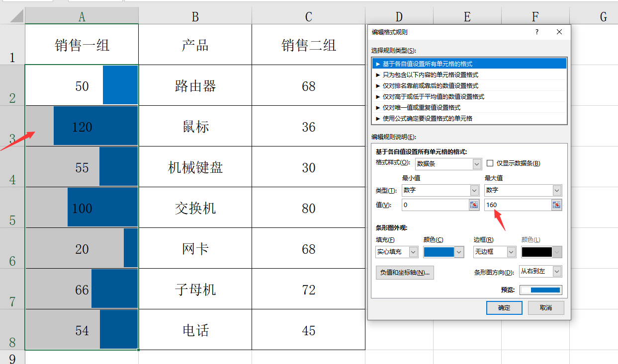
Task: Click cell 销售二组
Action: (309, 45)
